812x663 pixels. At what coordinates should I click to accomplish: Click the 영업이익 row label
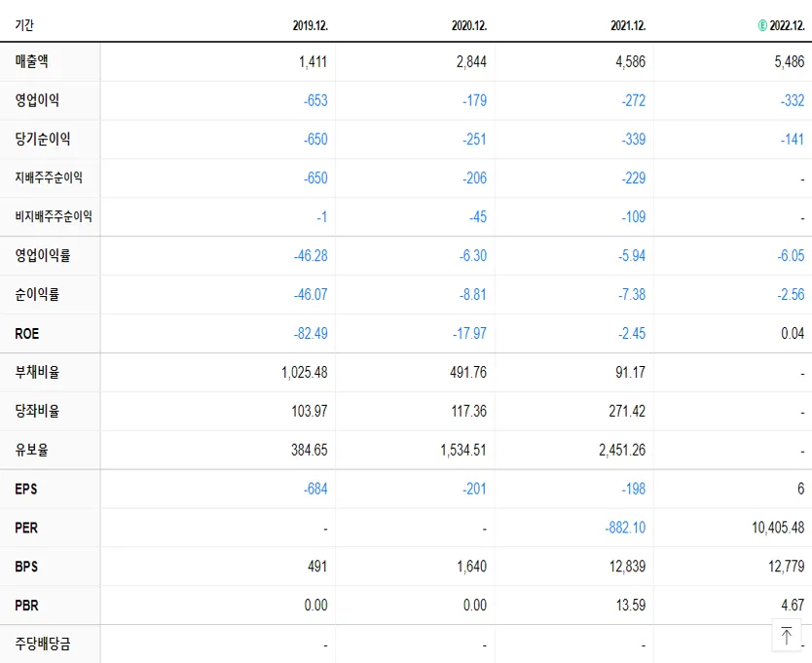coord(37,100)
